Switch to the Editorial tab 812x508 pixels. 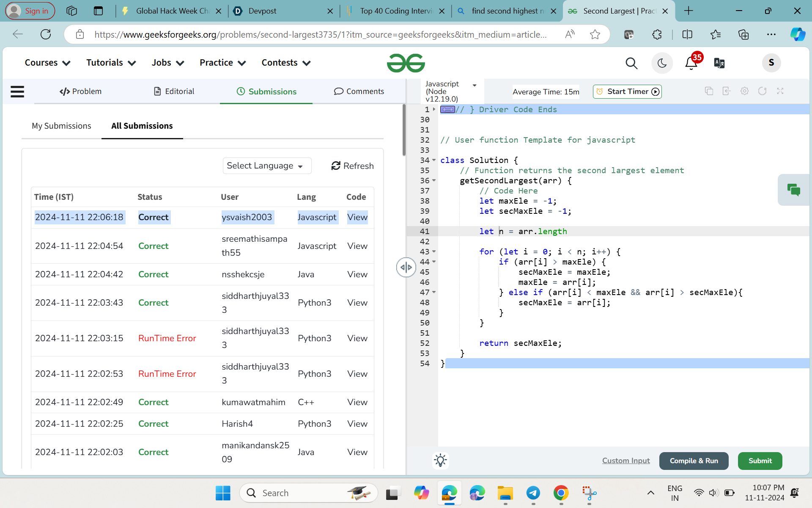[174, 91]
